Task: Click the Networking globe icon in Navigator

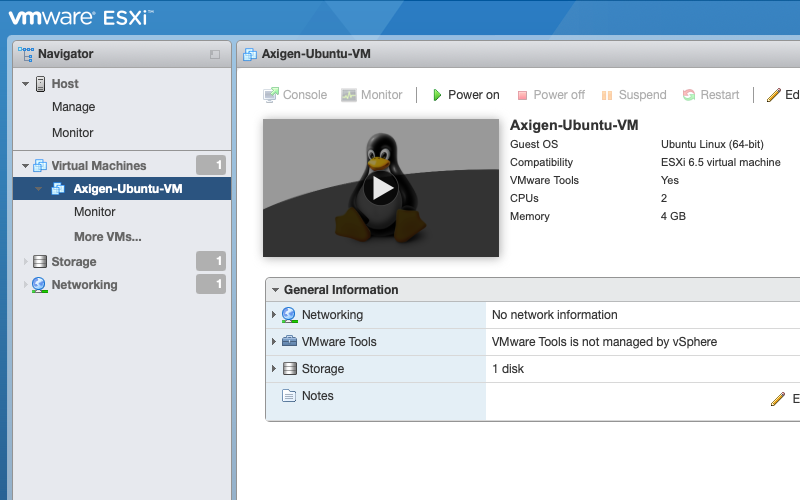Action: [39, 285]
